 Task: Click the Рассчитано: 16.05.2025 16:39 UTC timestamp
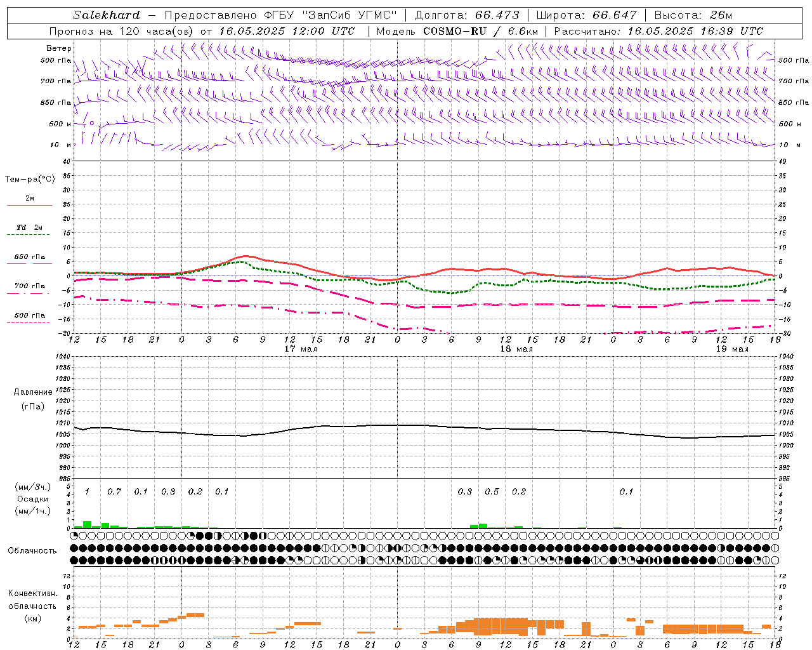pos(658,31)
